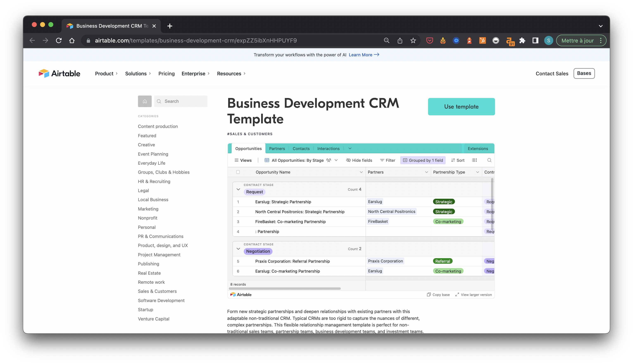
Task: Open the row height settings icon
Action: pos(474,160)
